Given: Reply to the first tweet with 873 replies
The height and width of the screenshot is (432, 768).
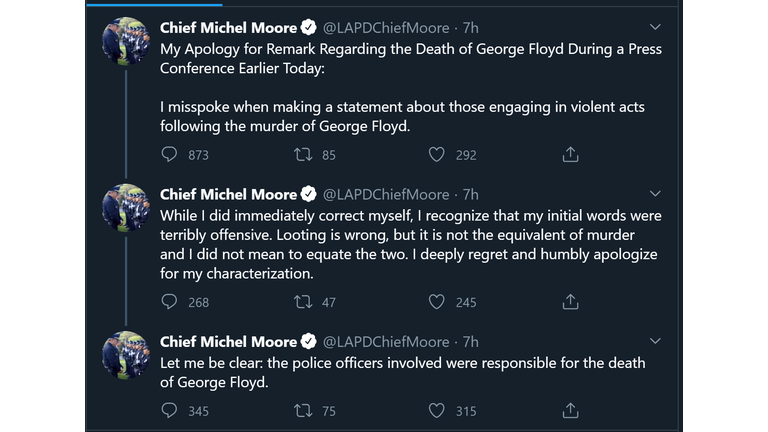Looking at the screenshot, I should 169,155.
